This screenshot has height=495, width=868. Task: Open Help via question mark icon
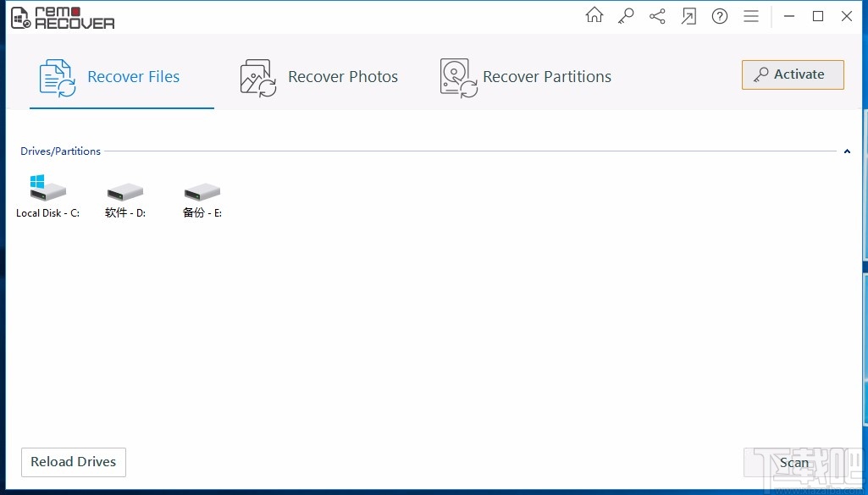pos(720,15)
